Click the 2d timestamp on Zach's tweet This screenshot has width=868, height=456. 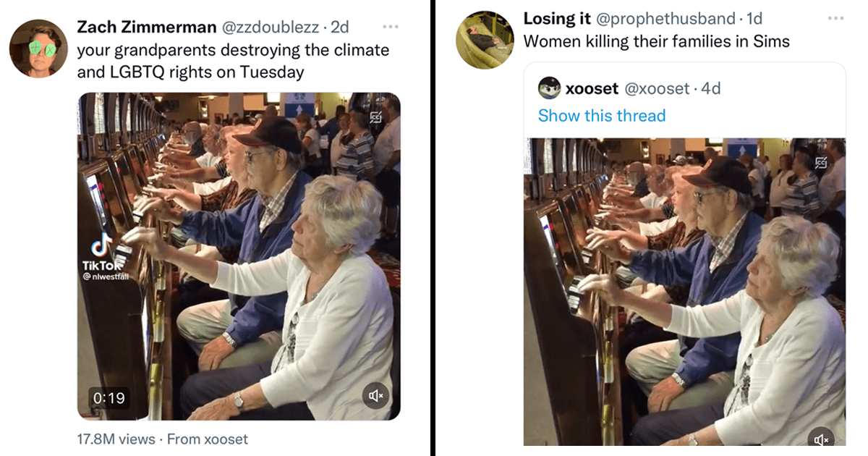coord(340,27)
